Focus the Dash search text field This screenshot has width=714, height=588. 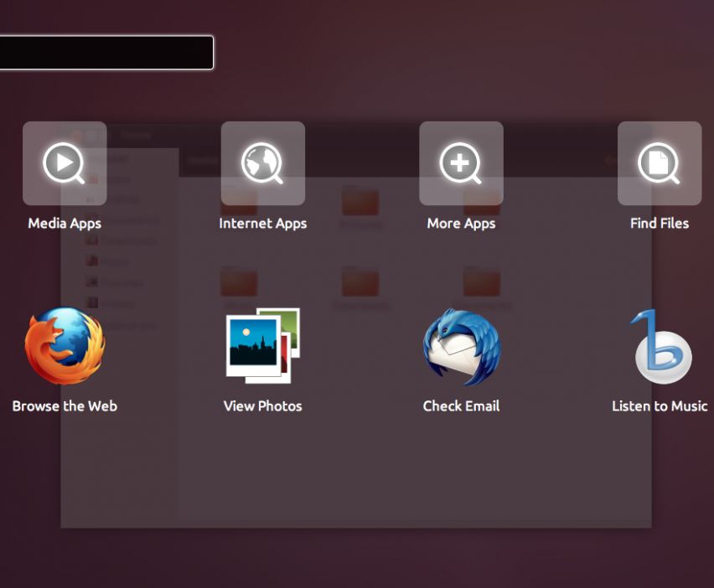[106, 53]
